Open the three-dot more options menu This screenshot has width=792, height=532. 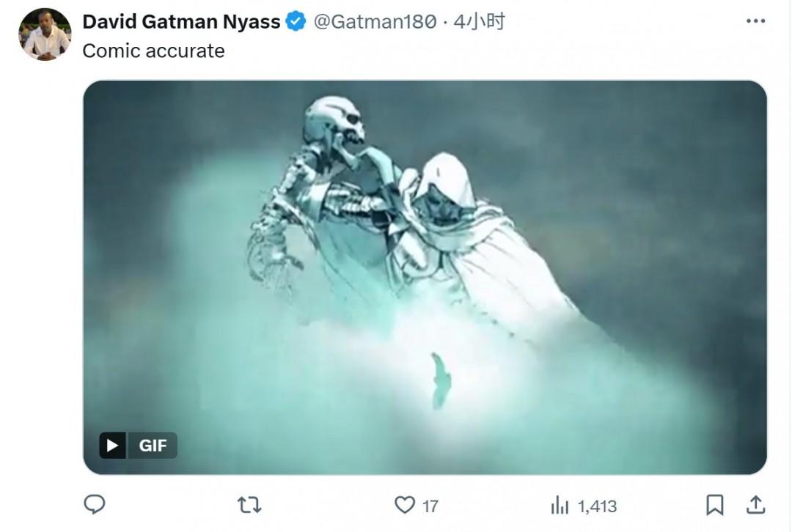point(755,21)
